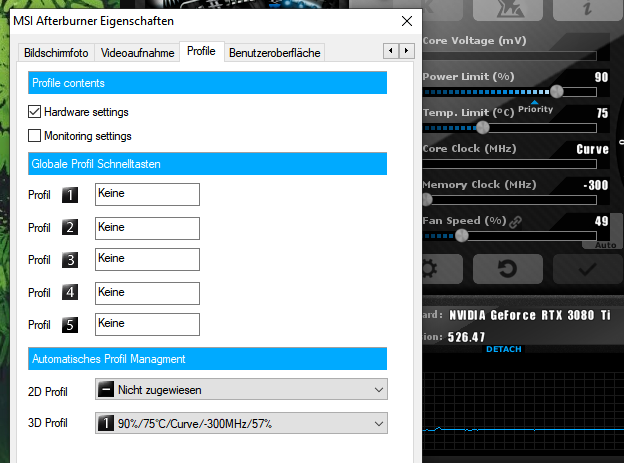
Task: Click NVIDIA GeForce RTX 3080 Ti text
Action: 530,315
